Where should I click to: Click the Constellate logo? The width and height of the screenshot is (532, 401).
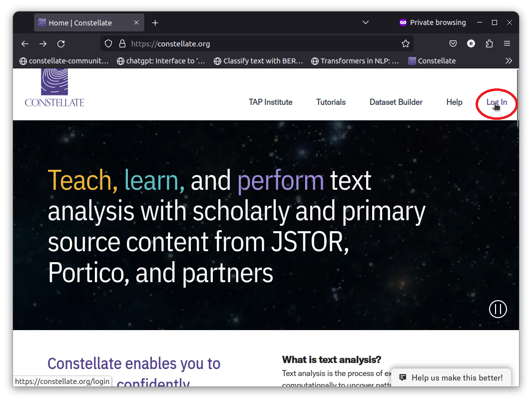54,88
